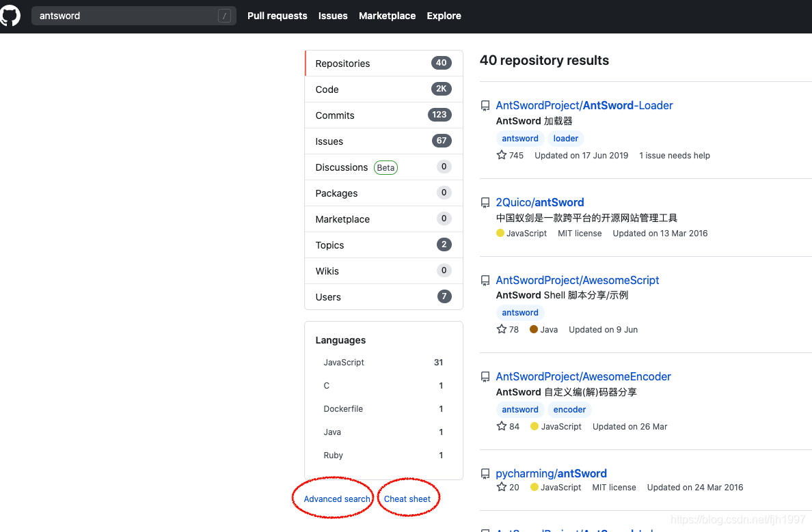The height and width of the screenshot is (532, 812).
Task: Select Packages filter in sidebar
Action: [383, 193]
